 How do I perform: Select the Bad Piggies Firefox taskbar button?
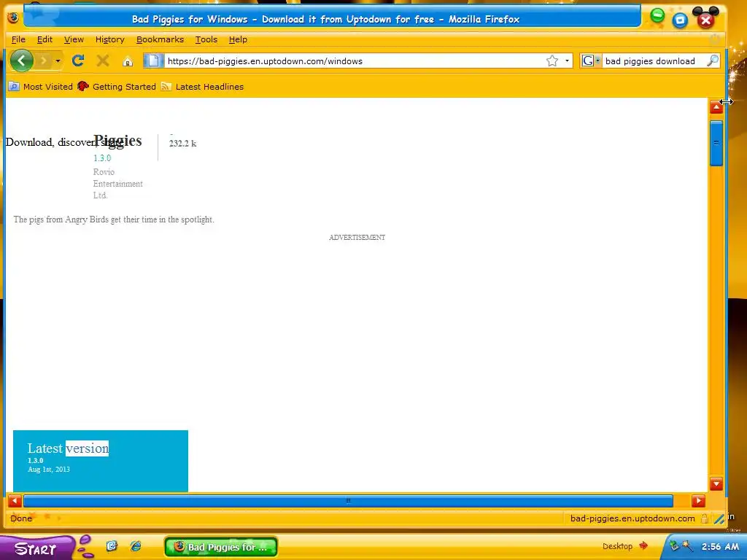coord(221,547)
